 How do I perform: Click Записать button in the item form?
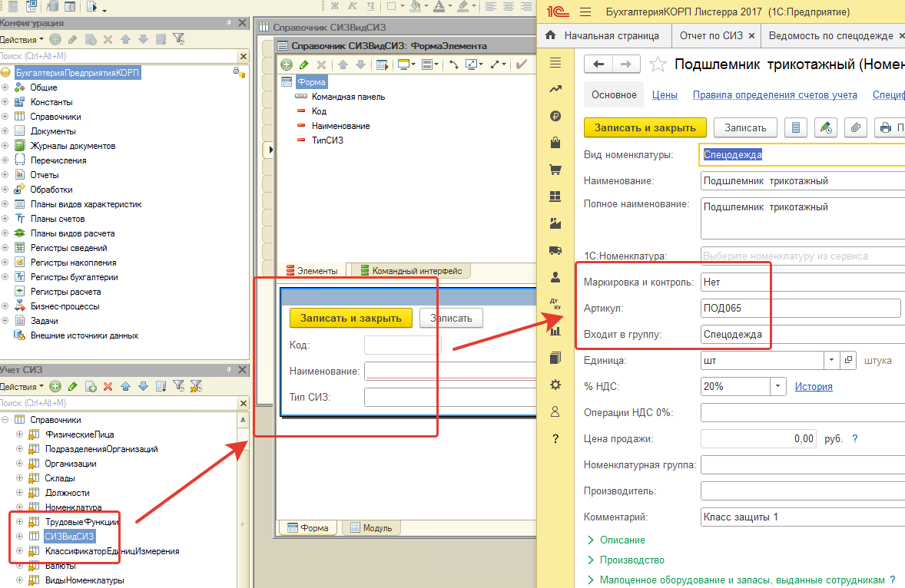tap(745, 127)
